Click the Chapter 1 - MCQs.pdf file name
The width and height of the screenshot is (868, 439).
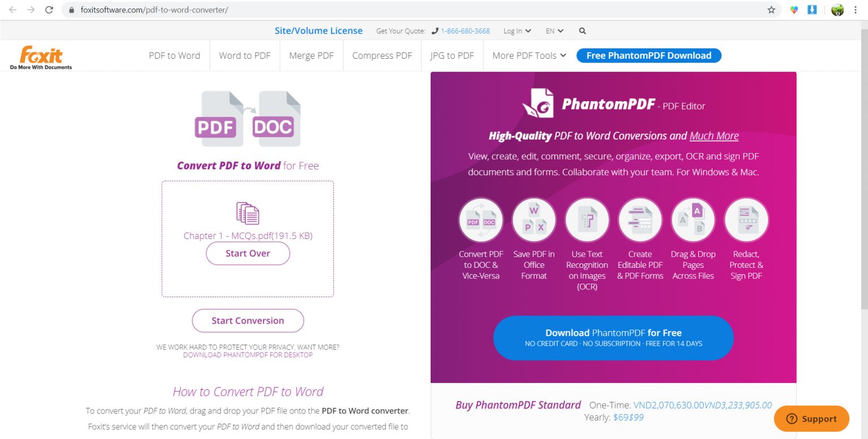[x=248, y=236]
